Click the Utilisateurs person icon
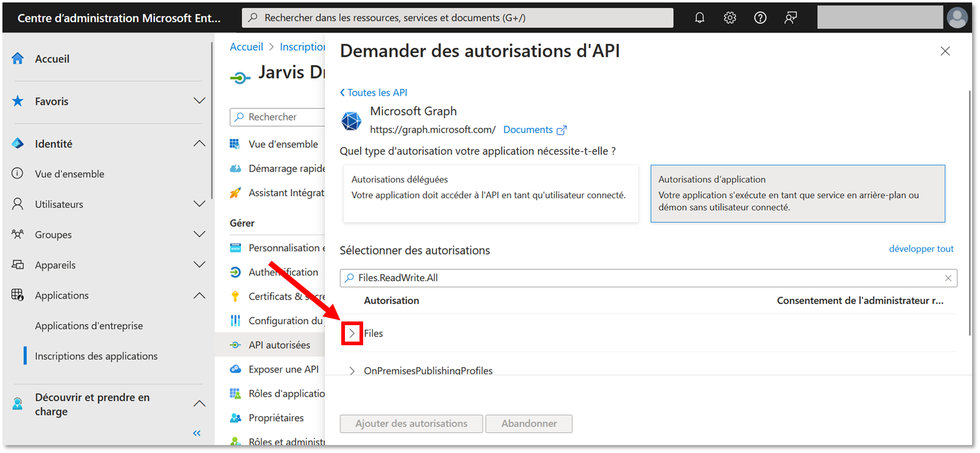Screen dimensions: 980x453 (18, 204)
